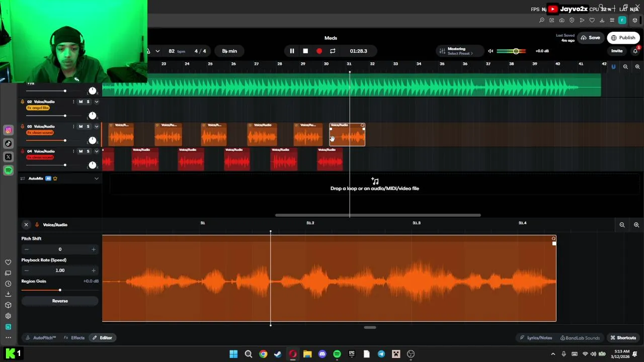
Task: Switch to the Editor tab
Action: point(102,338)
